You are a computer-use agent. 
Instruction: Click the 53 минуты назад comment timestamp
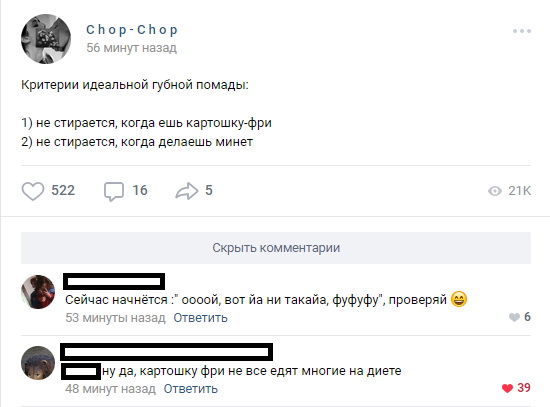pos(115,318)
